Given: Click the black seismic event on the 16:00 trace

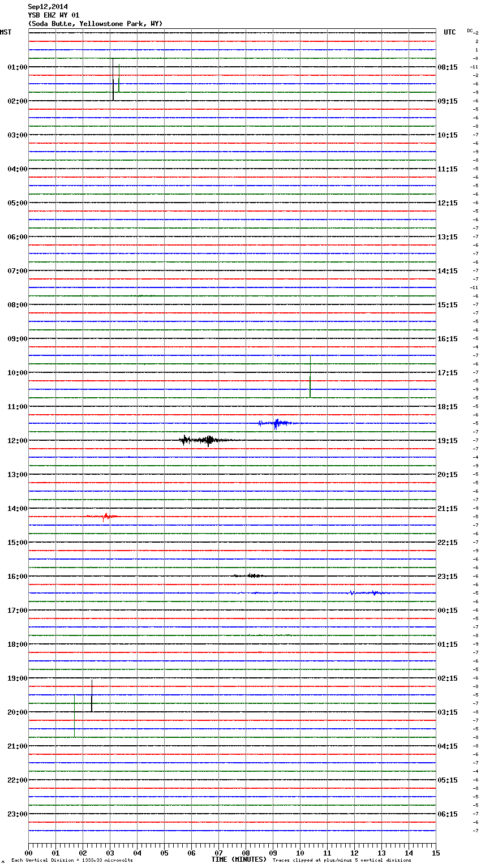Looking at the screenshot, I should (x=249, y=576).
